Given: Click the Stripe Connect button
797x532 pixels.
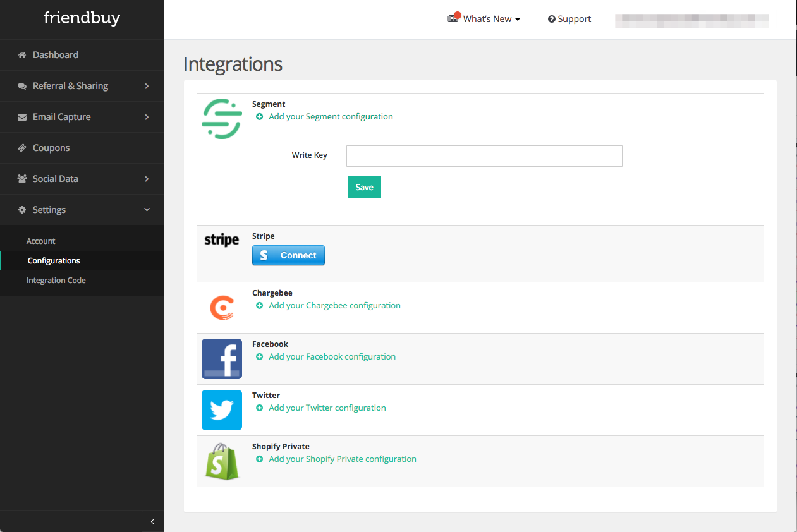Looking at the screenshot, I should coord(288,255).
